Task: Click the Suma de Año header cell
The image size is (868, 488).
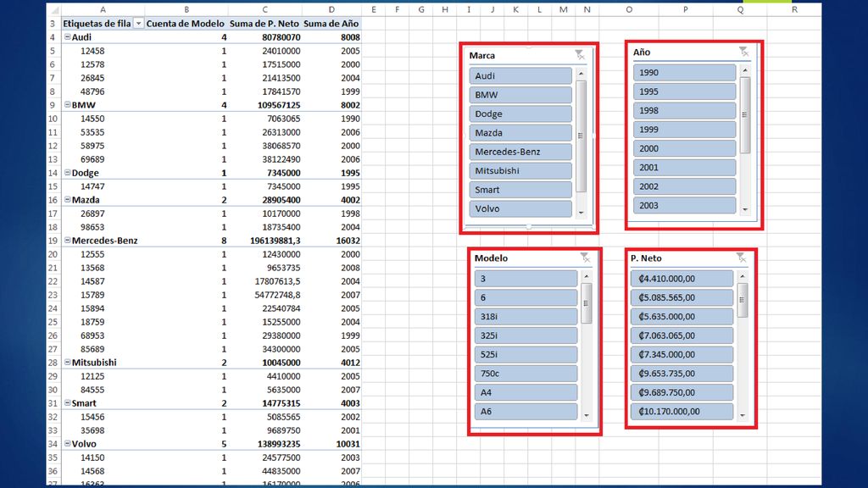Action: tap(331, 23)
